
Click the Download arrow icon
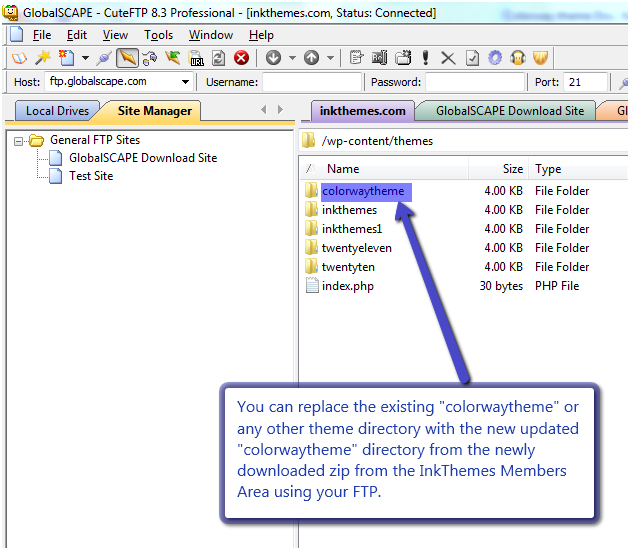273,58
